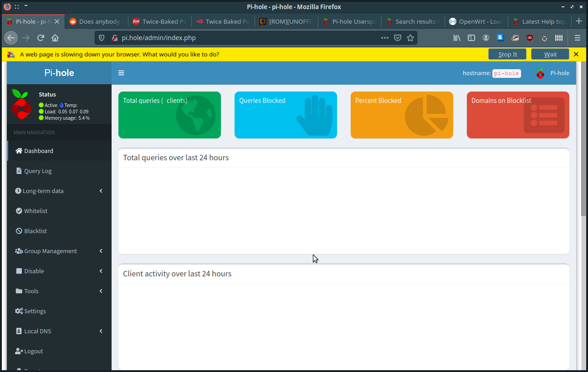Click the Settings gears icon
The image size is (588, 372).
[x=19, y=311]
